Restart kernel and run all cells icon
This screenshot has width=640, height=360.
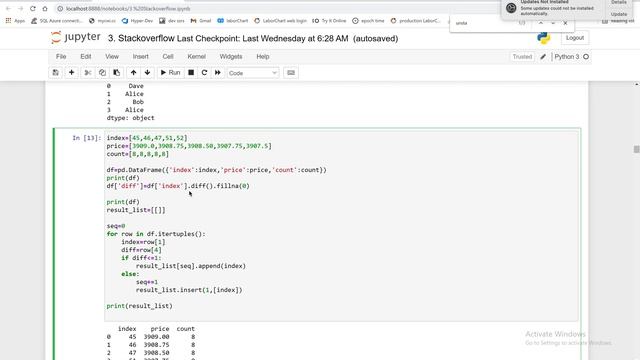click(218, 73)
